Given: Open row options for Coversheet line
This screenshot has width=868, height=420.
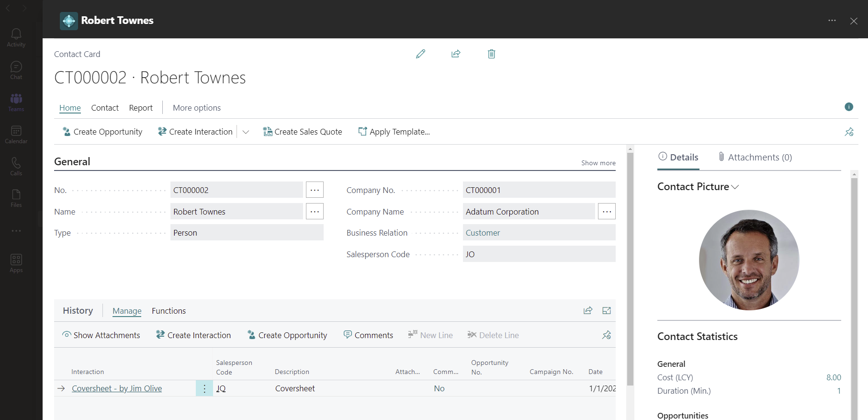Looking at the screenshot, I should click(204, 388).
